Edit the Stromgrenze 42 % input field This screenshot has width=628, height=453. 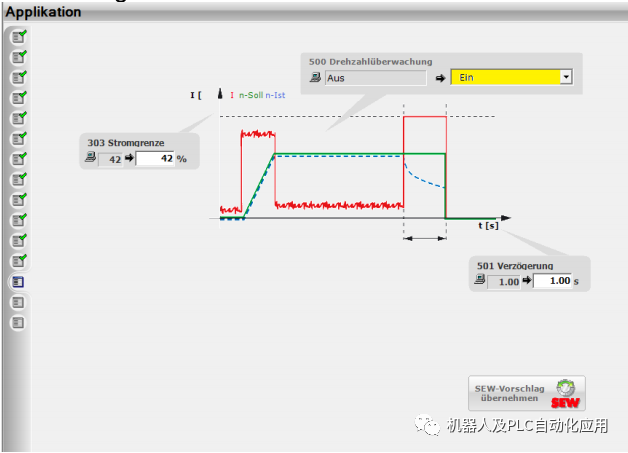(x=155, y=159)
